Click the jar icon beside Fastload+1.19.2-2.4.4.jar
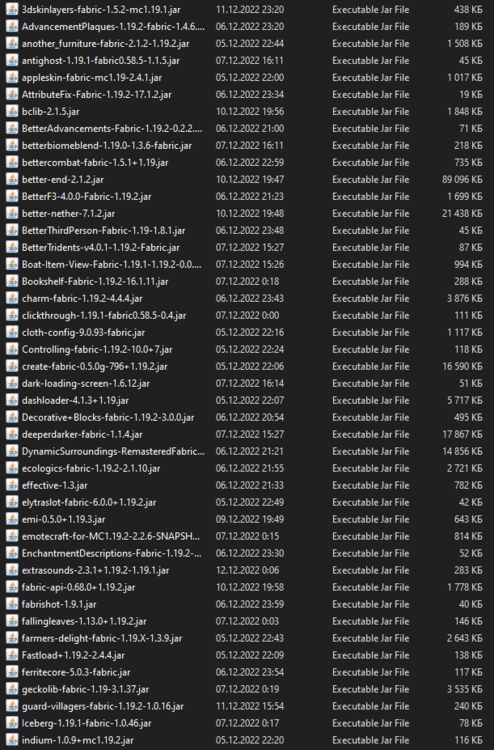The width and height of the screenshot is (494, 750). (12, 655)
